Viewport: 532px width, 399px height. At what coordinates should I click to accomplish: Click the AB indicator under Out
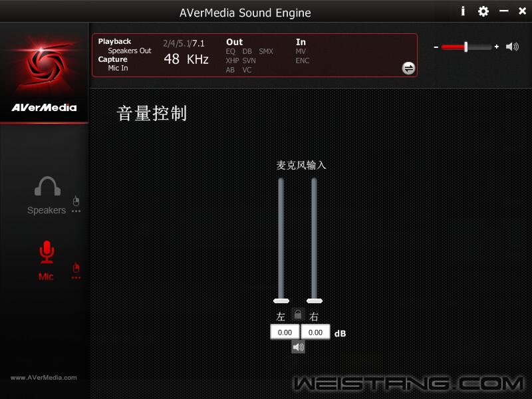click(230, 70)
